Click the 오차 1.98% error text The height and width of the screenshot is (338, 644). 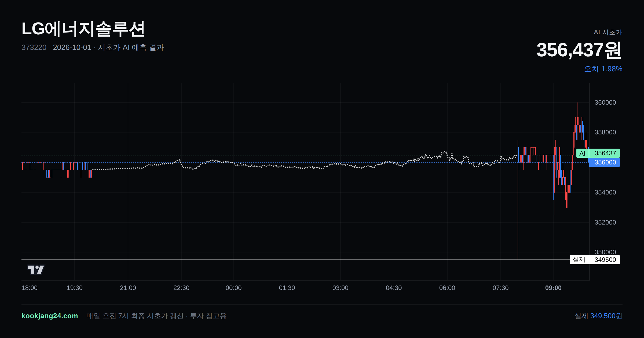click(603, 69)
